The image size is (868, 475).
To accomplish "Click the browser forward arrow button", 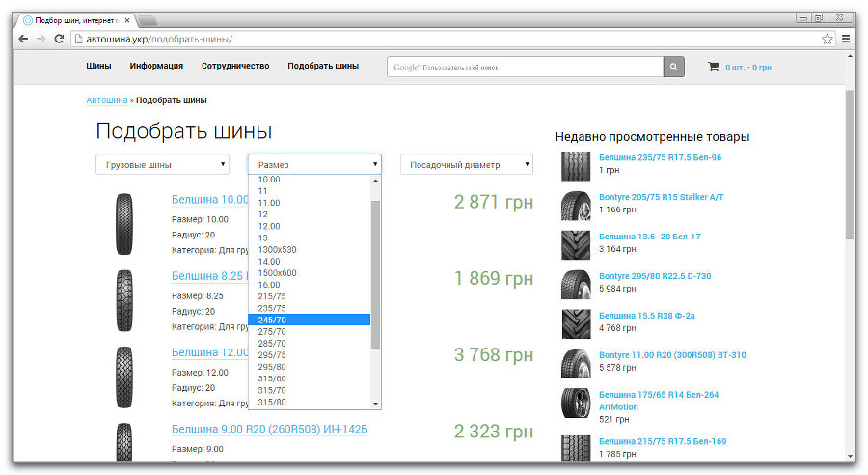I will coord(41,39).
